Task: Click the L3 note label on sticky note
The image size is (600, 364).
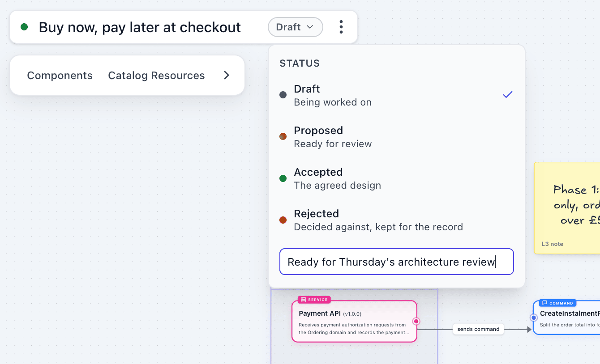Action: click(553, 244)
